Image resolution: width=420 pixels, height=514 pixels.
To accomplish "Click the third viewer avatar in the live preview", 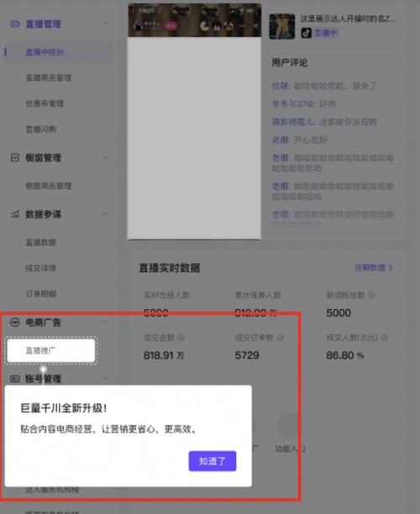I will click(228, 26).
